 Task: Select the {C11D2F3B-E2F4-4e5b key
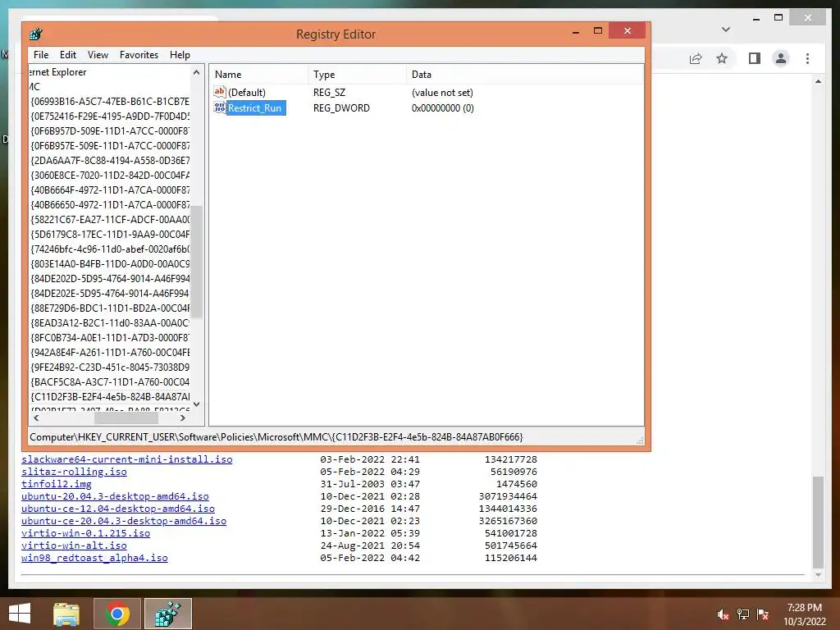[110, 397]
